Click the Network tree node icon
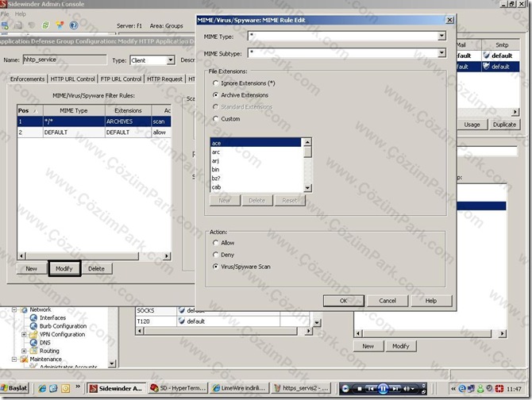 pos(24,310)
